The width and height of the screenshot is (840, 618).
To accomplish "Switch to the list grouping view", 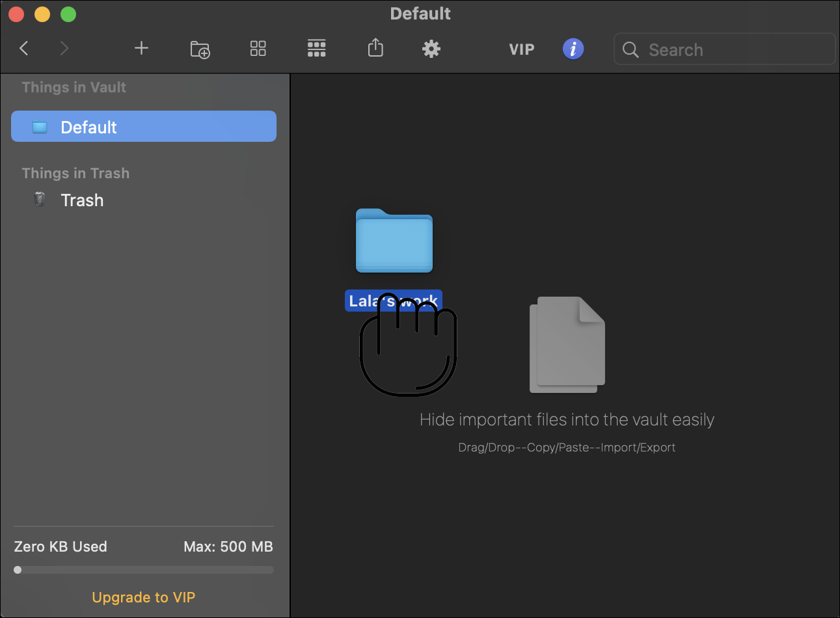I will [x=317, y=49].
